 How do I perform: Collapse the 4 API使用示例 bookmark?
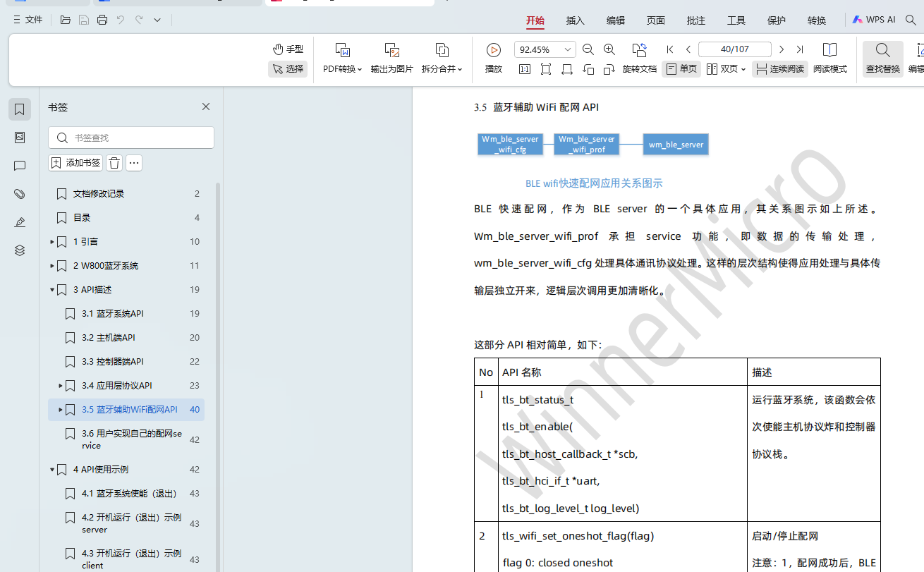[52, 469]
